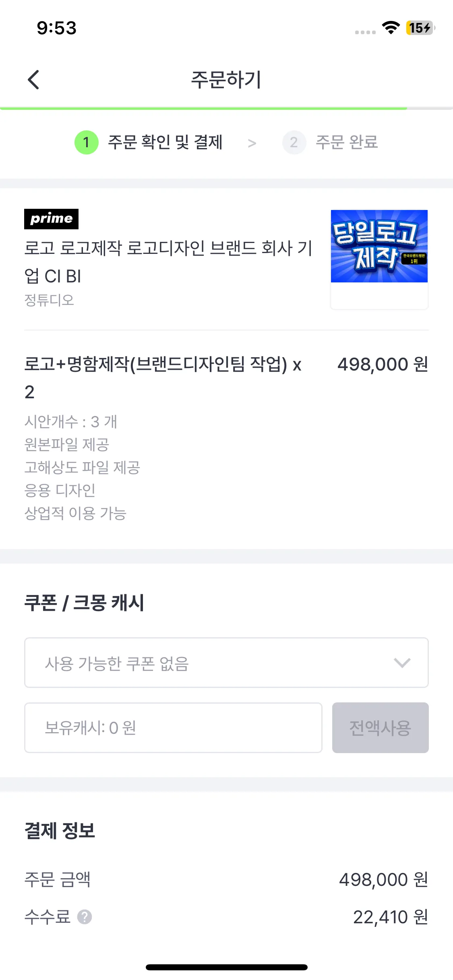Tap the prime badge icon

click(x=51, y=219)
